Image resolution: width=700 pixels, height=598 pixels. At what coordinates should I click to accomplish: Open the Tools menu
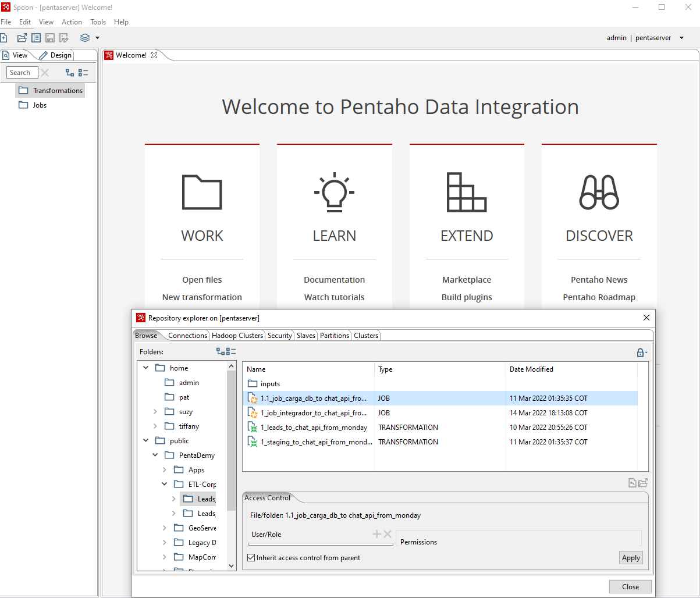[98, 22]
